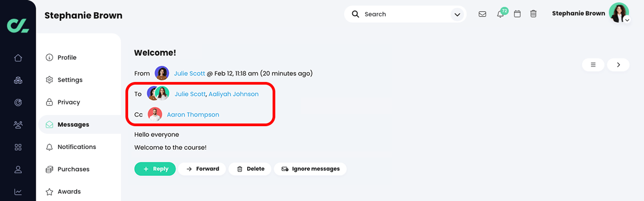
Task: Open the envelope messages icon in header
Action: pos(482,14)
